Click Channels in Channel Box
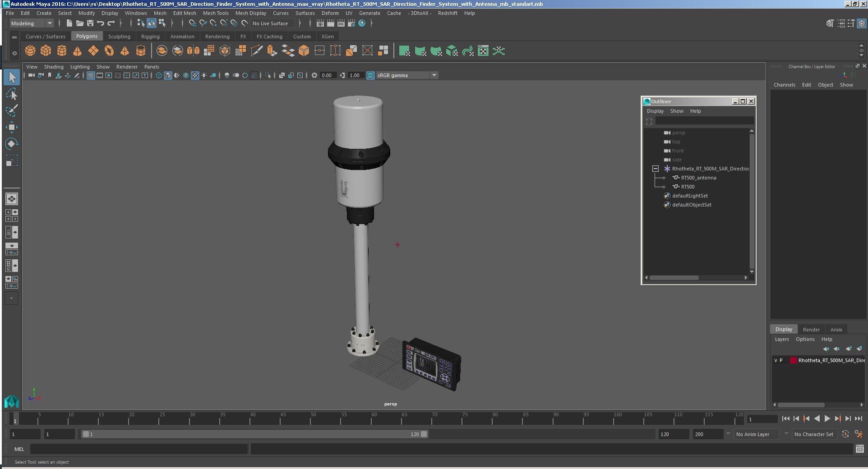The image size is (868, 469). coord(784,85)
